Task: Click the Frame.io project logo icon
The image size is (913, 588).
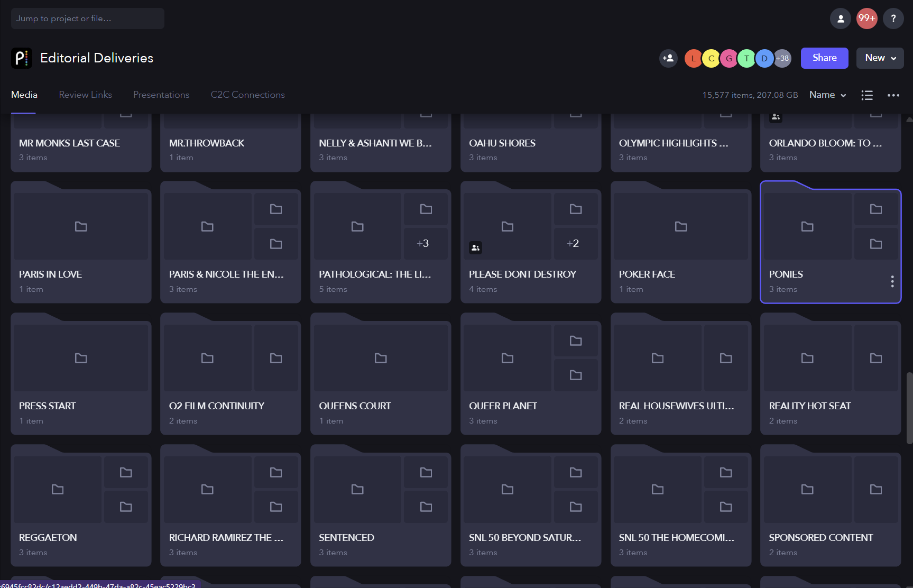Action: tap(22, 58)
